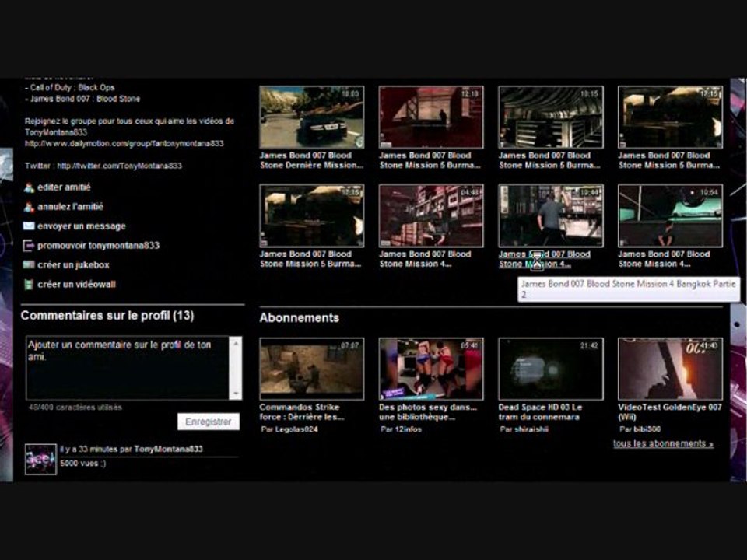Viewport: 747px width, 560px height.
Task: Visit uploader 12infos's profile
Action: coord(408,429)
